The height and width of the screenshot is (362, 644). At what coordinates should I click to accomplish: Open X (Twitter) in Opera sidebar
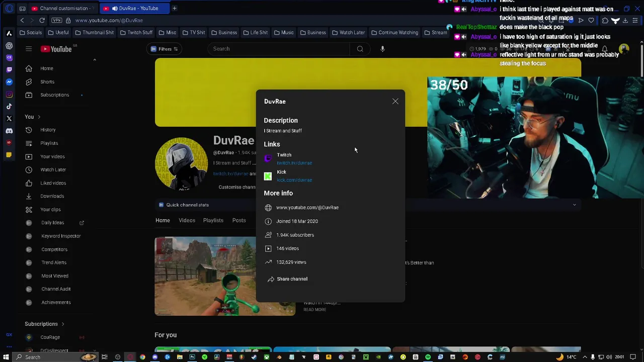pos(9,119)
